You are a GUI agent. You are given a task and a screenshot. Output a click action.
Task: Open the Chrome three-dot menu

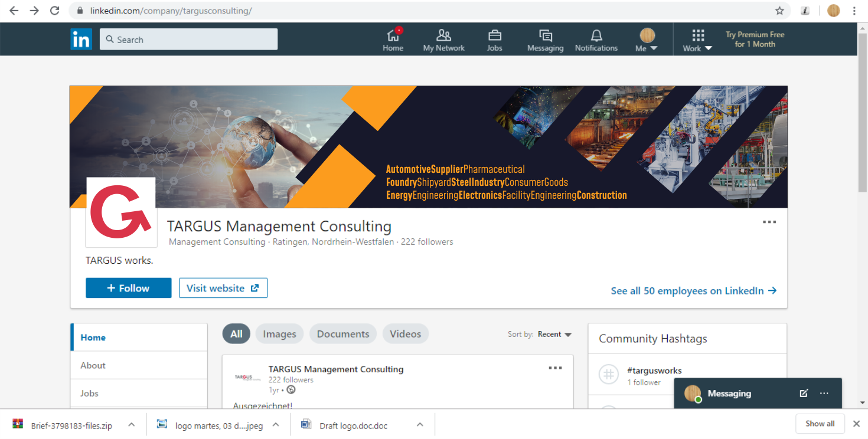[854, 11]
